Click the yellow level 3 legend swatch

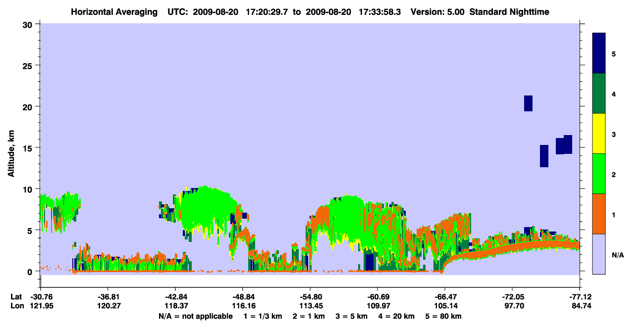pos(599,134)
